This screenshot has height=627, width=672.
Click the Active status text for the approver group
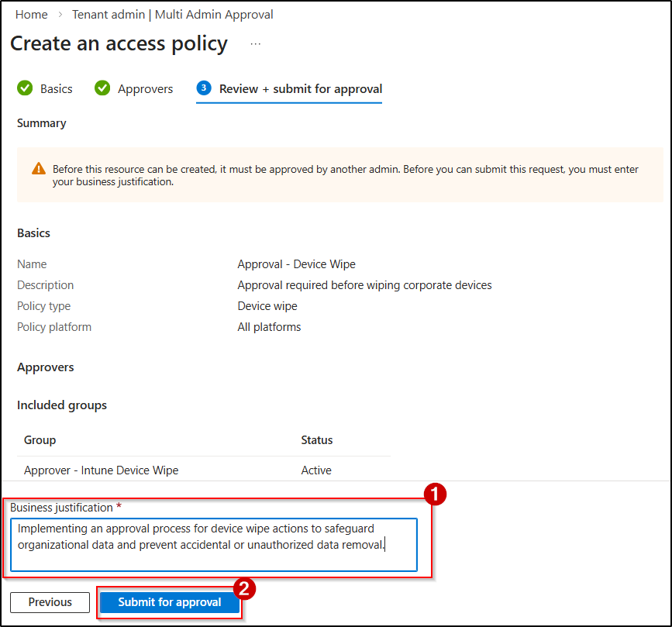[315, 470]
